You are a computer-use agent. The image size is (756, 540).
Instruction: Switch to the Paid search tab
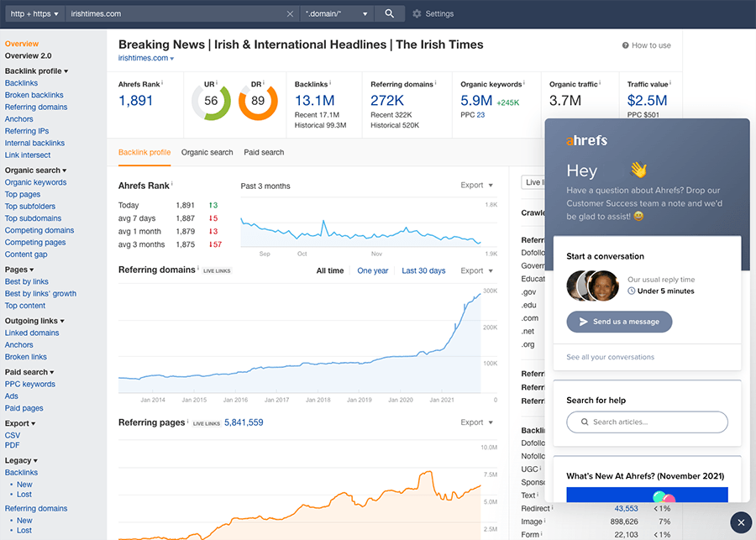point(264,152)
